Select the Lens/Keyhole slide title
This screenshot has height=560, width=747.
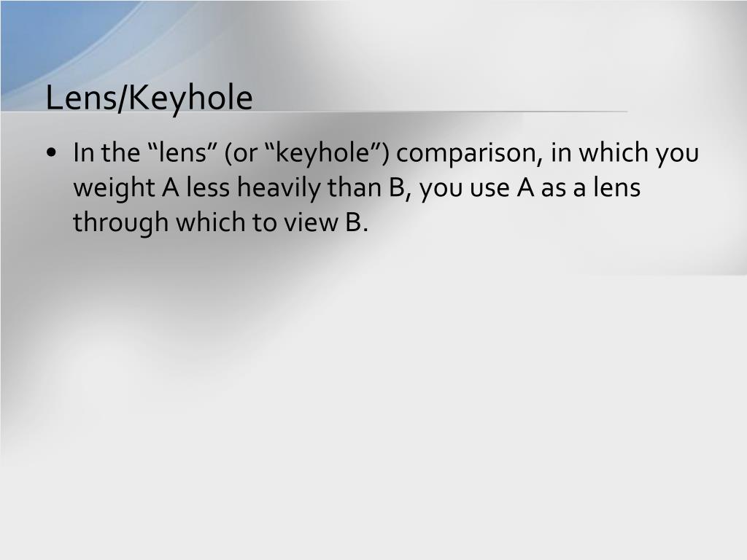(x=149, y=98)
